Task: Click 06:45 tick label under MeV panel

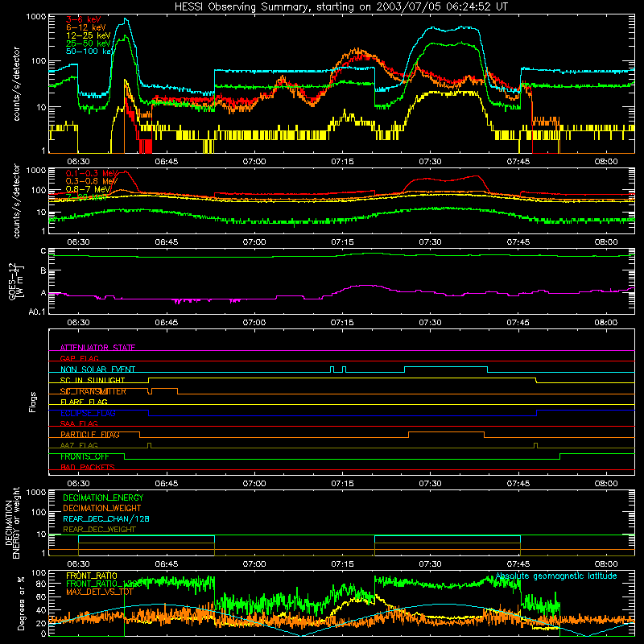Action: (167, 242)
